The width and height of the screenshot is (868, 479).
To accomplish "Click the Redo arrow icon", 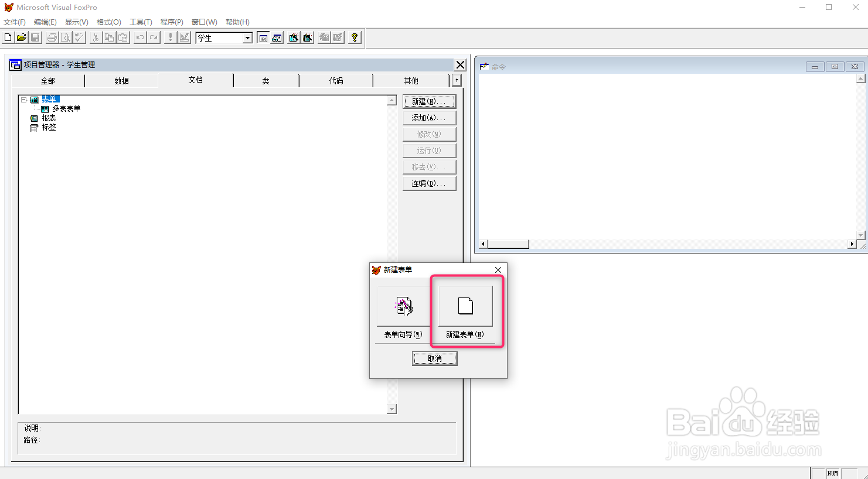I will click(x=154, y=37).
